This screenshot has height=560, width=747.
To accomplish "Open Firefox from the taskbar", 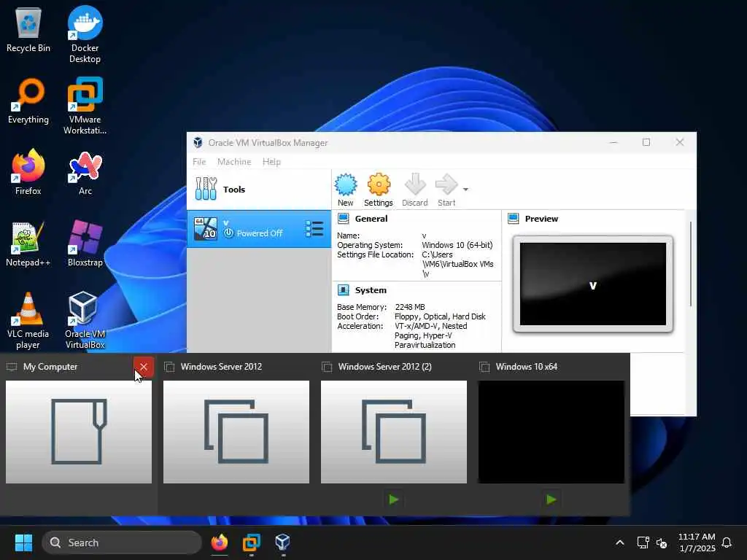I will 219,542.
